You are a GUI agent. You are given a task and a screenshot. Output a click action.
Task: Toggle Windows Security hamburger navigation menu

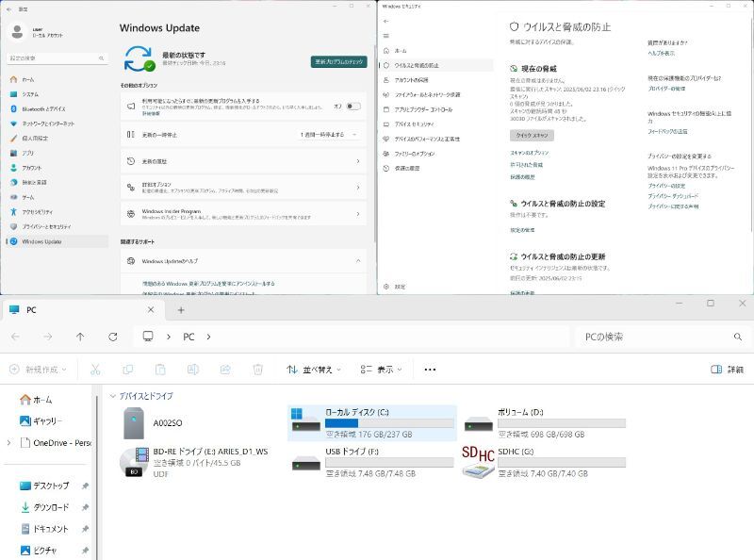pos(385,36)
